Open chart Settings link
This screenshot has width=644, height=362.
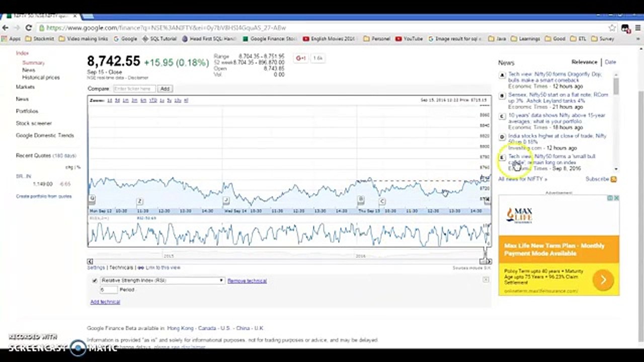click(96, 268)
